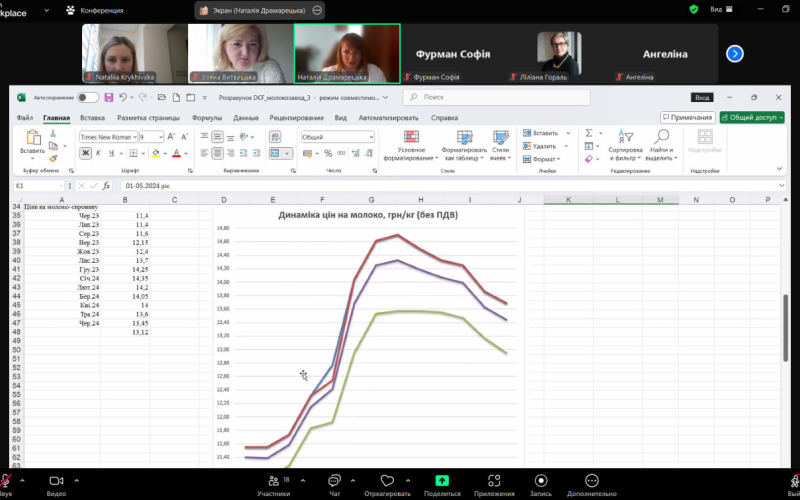800x500 pixels.
Task: Click the purple Save icon in Excel
Action: click(x=109, y=97)
